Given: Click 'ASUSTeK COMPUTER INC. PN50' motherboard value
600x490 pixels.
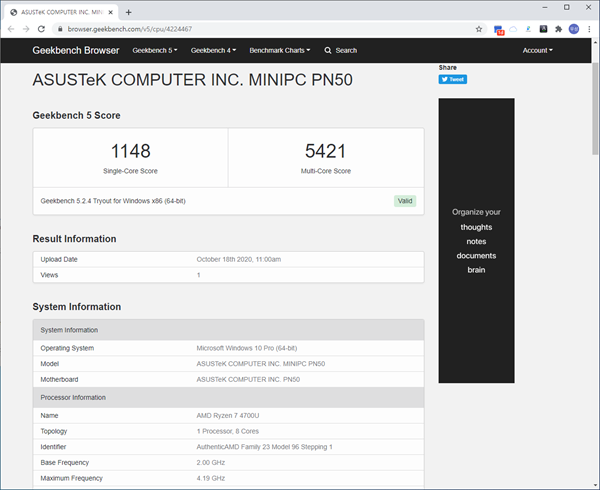Looking at the screenshot, I should point(248,379).
